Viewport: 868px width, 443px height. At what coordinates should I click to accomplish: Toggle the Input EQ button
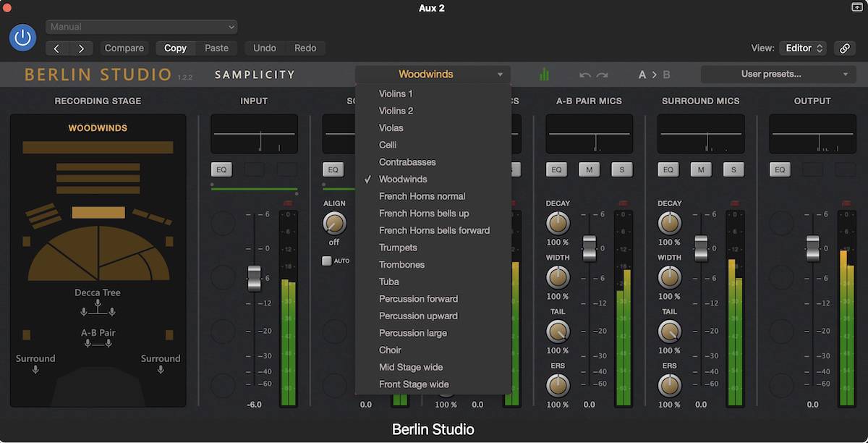221,169
